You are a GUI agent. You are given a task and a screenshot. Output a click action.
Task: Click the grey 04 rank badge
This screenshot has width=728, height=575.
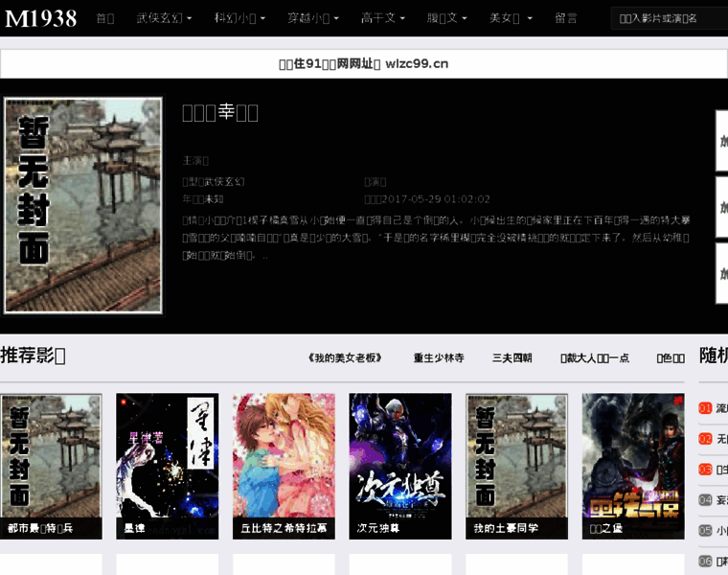[706, 500]
